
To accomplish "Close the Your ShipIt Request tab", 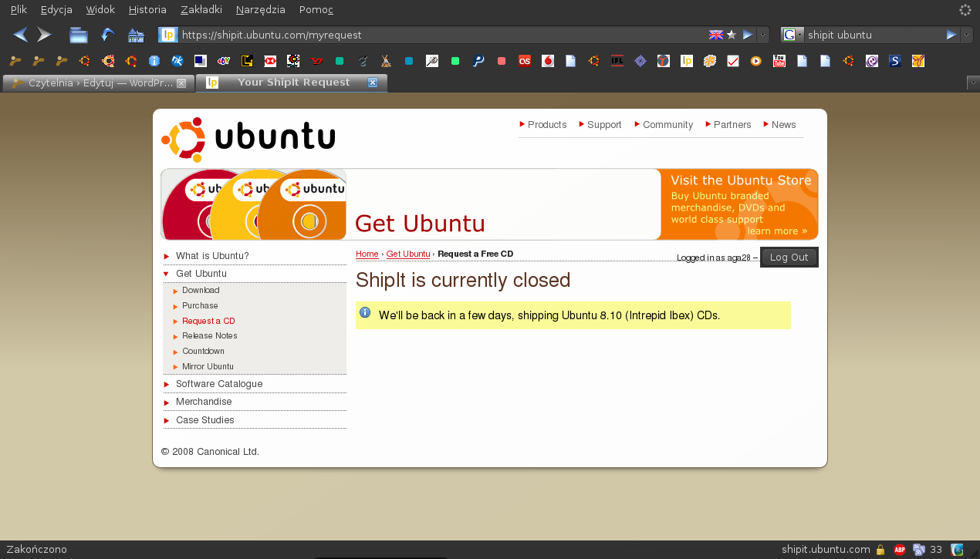I will (x=373, y=83).
